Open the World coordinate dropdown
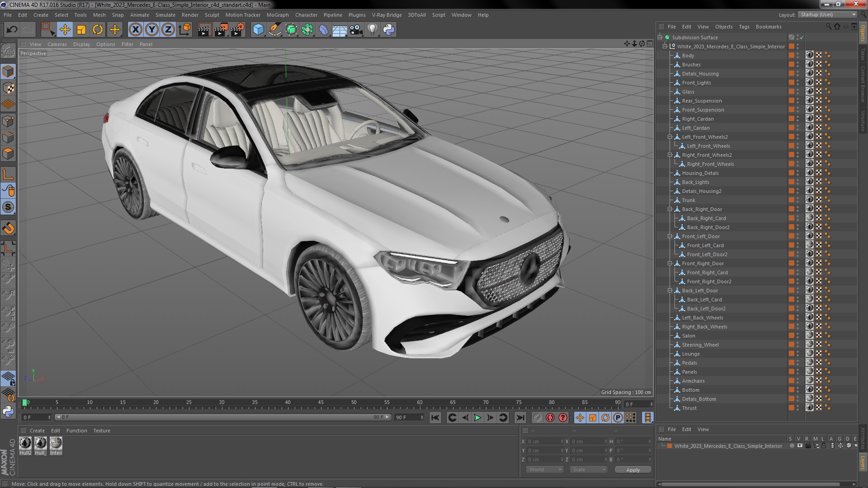 click(545, 470)
